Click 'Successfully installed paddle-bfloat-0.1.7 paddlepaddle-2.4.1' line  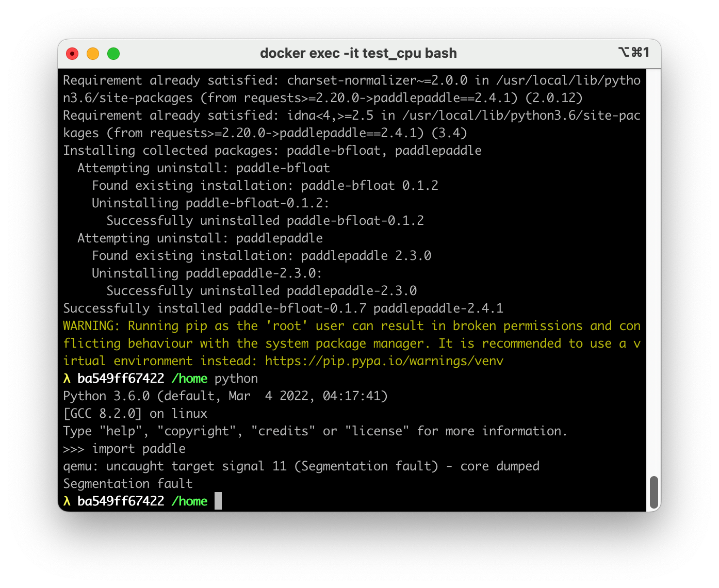click(283, 308)
